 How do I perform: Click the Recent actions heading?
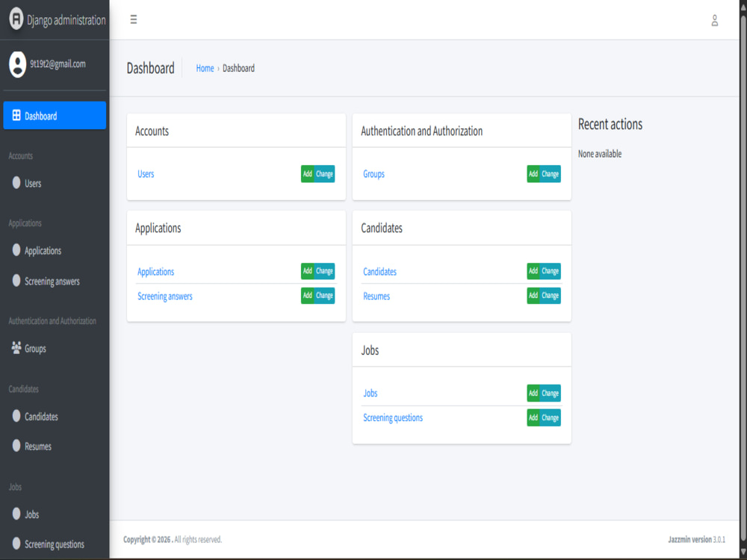tap(610, 124)
